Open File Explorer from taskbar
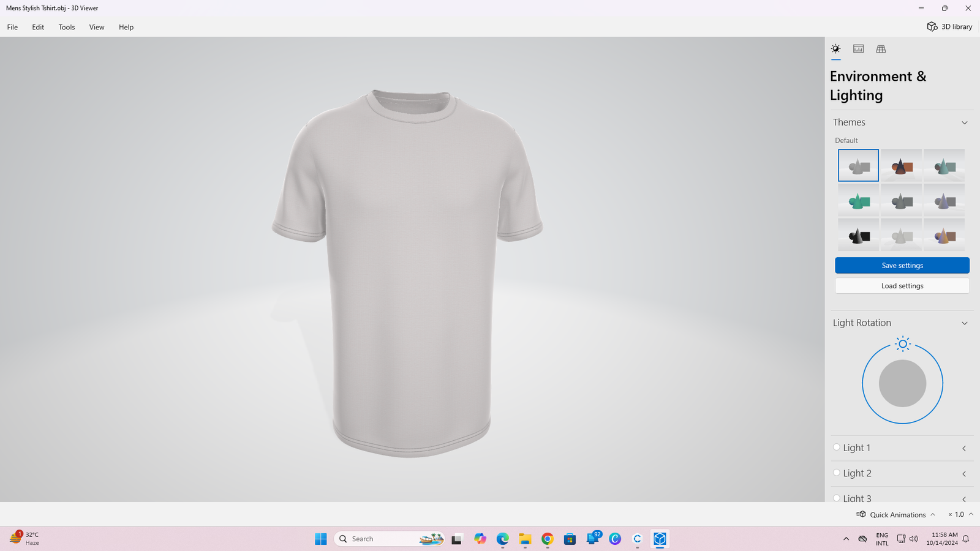This screenshot has height=551, width=980. tap(525, 539)
